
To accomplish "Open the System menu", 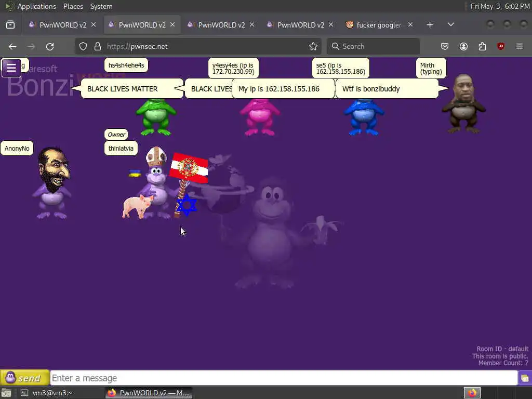I will [x=101, y=6].
